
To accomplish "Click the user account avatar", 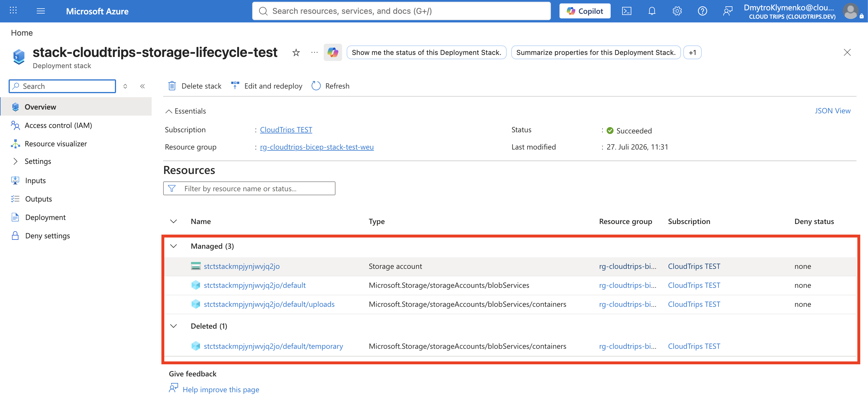I will (850, 11).
